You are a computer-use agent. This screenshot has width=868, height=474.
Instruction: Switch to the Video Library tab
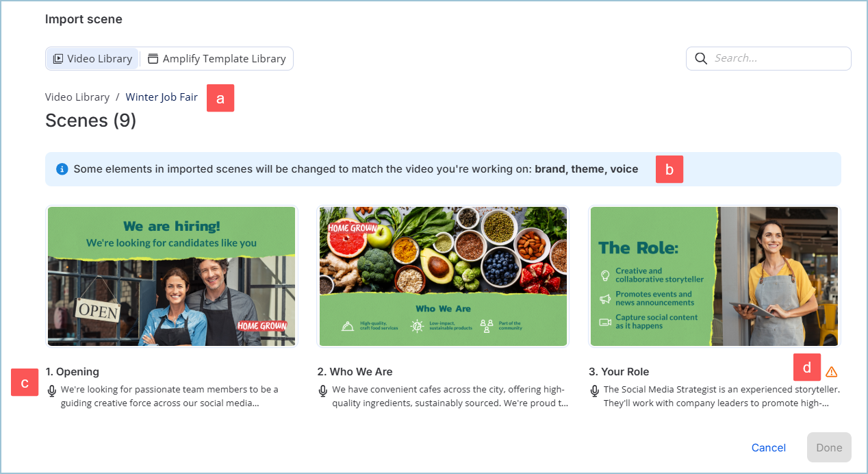pos(92,59)
